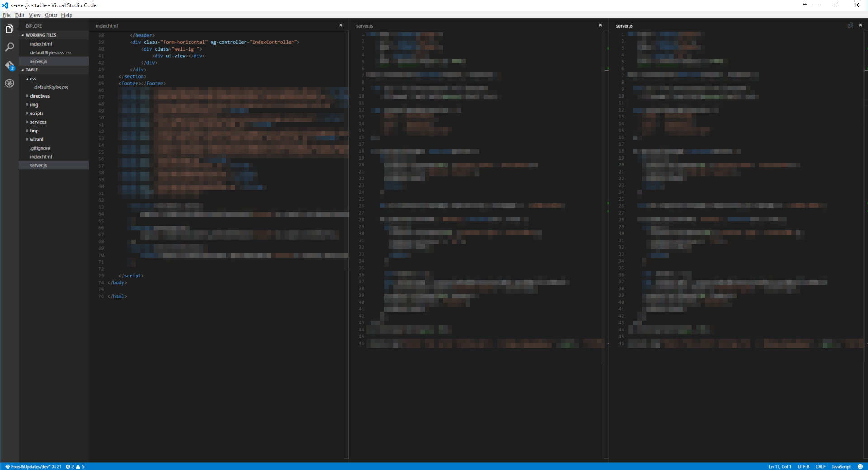Click the file-search icon atop right editor
This screenshot has width=868, height=470.
(850, 25)
